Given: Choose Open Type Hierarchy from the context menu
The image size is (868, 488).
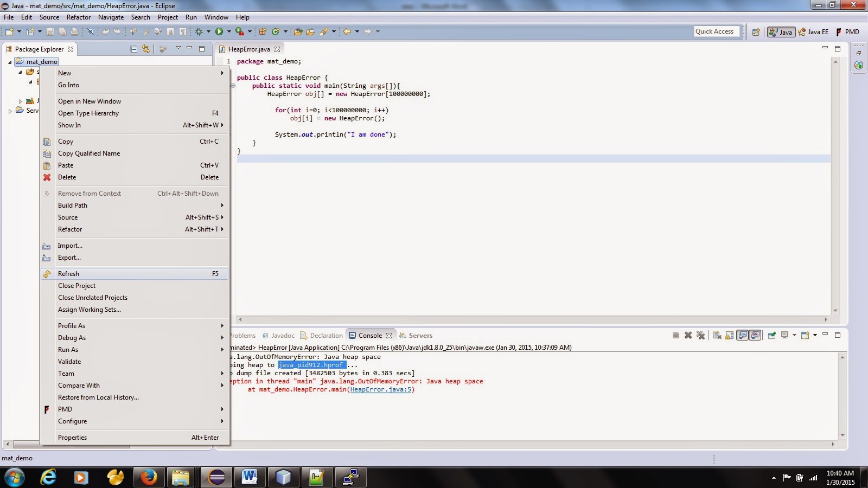Looking at the screenshot, I should [x=88, y=113].
